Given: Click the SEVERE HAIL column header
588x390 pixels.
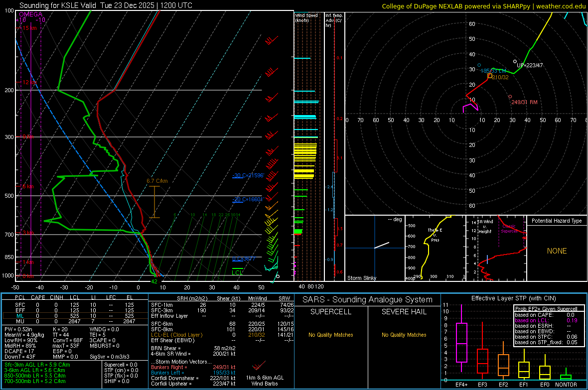Looking at the screenshot, I should coord(404,312).
